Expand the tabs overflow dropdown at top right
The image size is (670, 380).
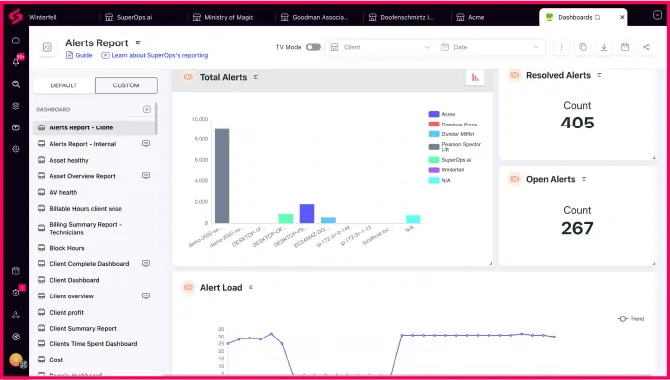click(x=657, y=16)
